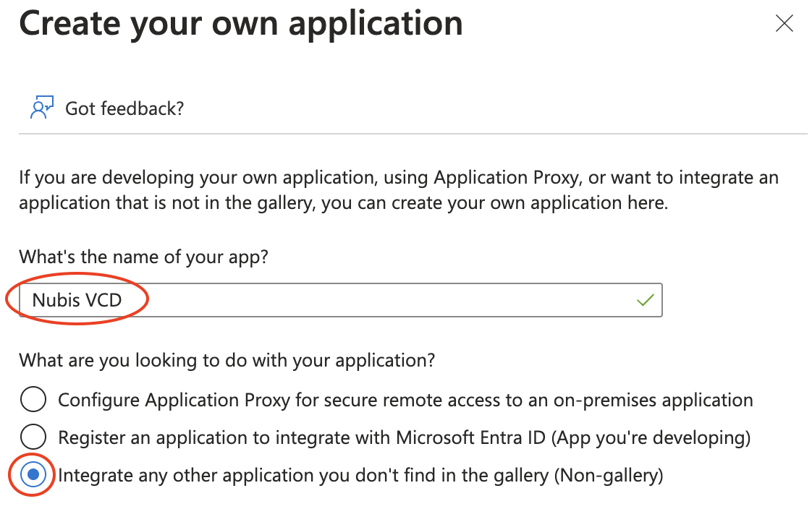The width and height of the screenshot is (812, 509).
Task: Click the feedback person icon
Action: (39, 108)
